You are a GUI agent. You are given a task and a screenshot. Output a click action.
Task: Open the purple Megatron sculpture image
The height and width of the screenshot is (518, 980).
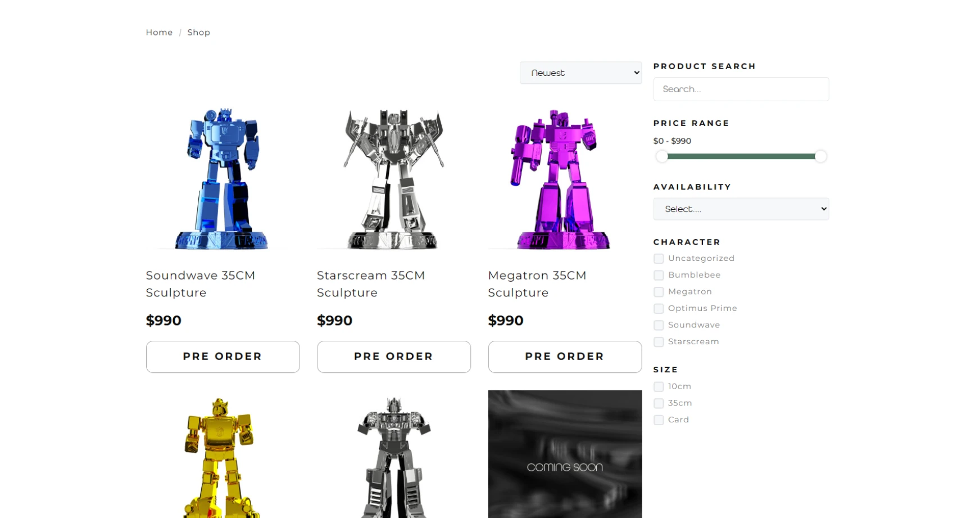coord(565,178)
